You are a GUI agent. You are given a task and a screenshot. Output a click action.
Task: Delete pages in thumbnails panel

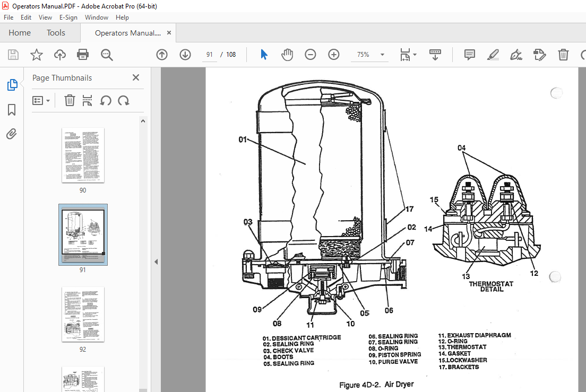70,100
